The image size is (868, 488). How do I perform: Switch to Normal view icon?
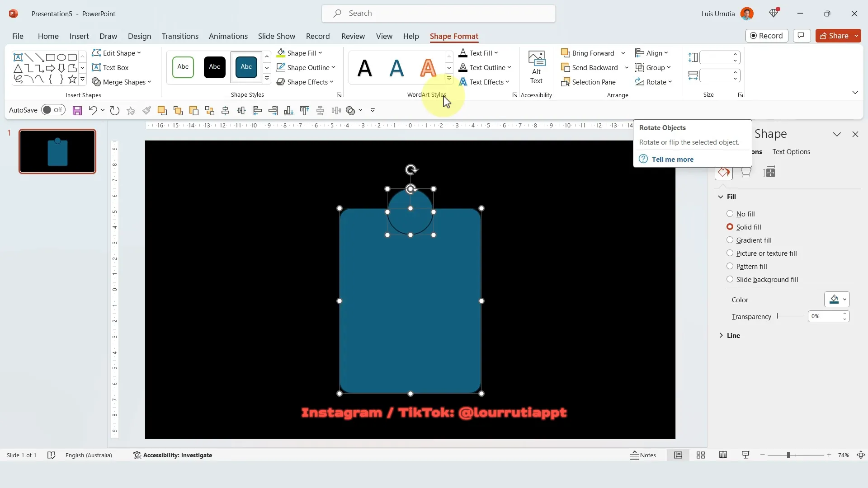(678, 455)
